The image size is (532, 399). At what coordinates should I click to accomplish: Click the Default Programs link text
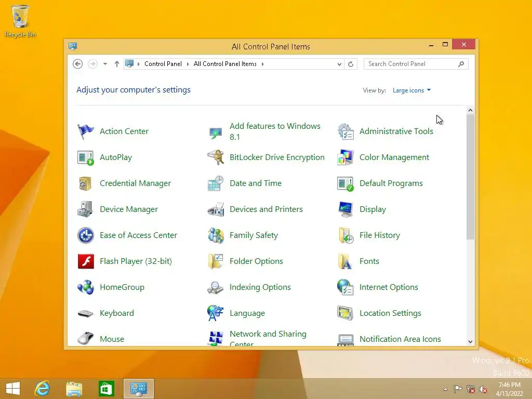coord(391,183)
